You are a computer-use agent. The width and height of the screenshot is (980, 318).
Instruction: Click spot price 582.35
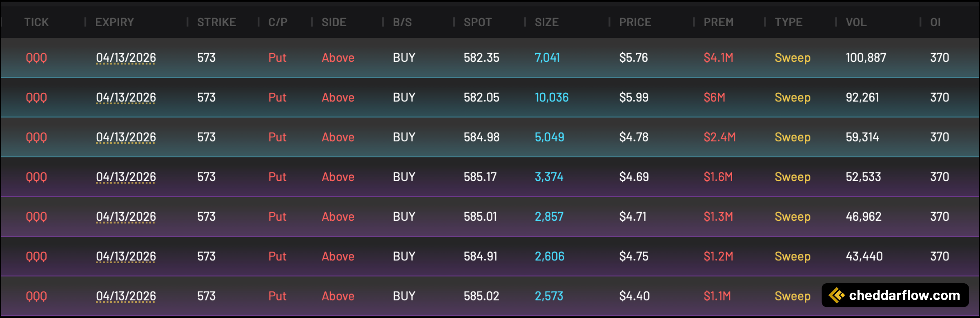click(x=481, y=58)
